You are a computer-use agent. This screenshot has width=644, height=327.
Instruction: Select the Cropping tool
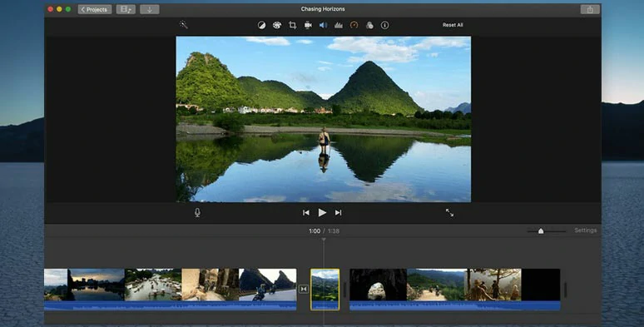292,25
